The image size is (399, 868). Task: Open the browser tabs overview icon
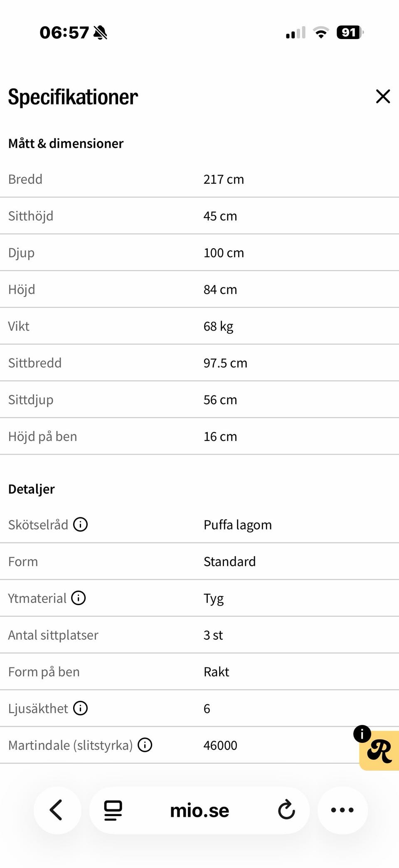[113, 810]
